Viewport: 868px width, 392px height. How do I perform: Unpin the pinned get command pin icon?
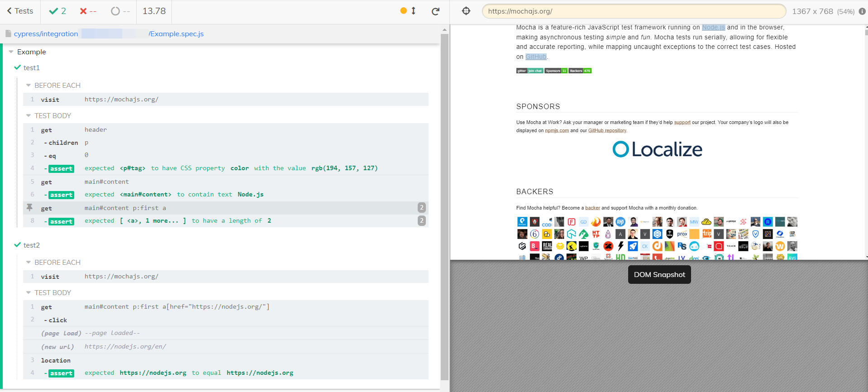29,207
